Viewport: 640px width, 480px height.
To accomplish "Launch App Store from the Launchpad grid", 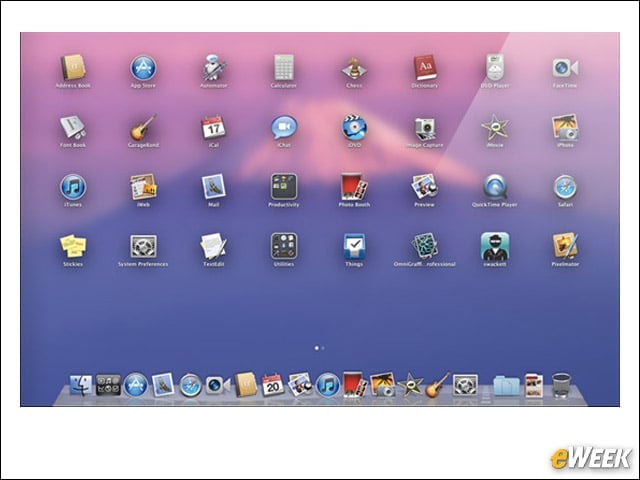I will 143,67.
